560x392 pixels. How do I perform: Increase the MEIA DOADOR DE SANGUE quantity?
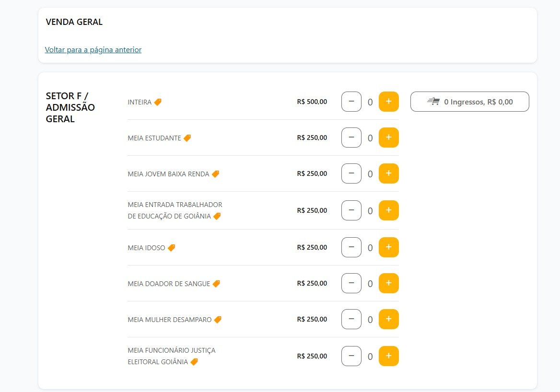click(388, 283)
